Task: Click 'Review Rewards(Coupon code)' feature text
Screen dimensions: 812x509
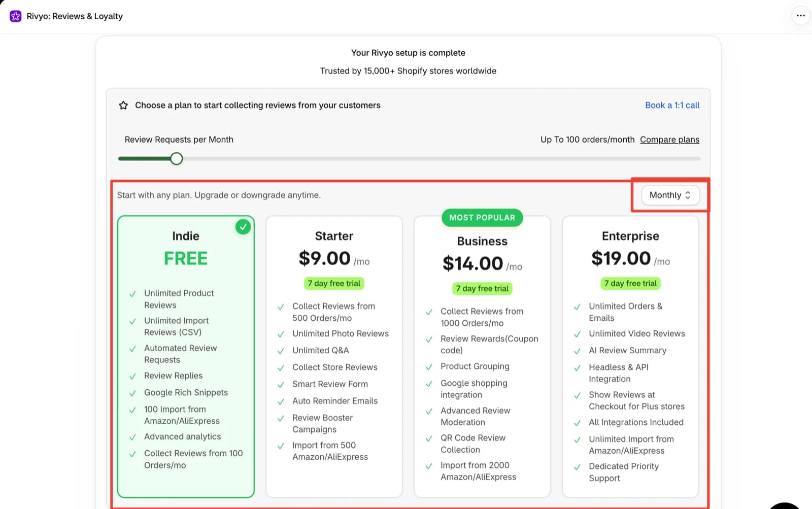Action: tap(489, 345)
